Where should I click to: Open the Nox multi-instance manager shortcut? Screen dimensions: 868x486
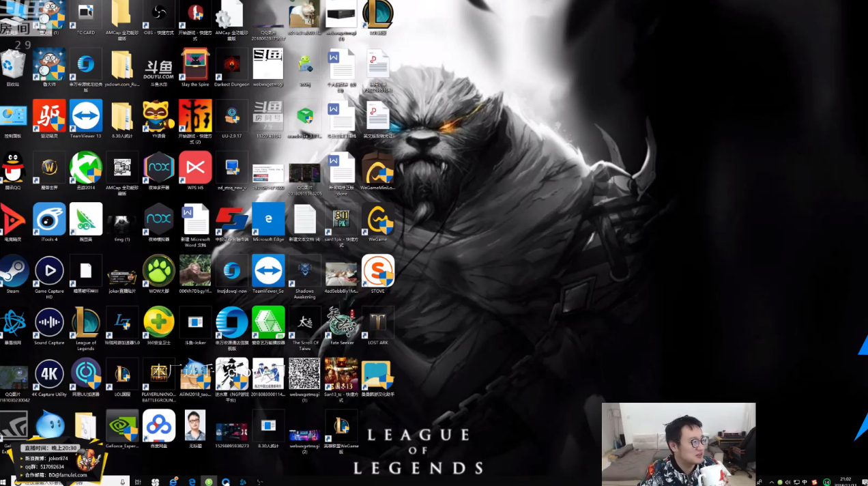pyautogui.click(x=159, y=168)
